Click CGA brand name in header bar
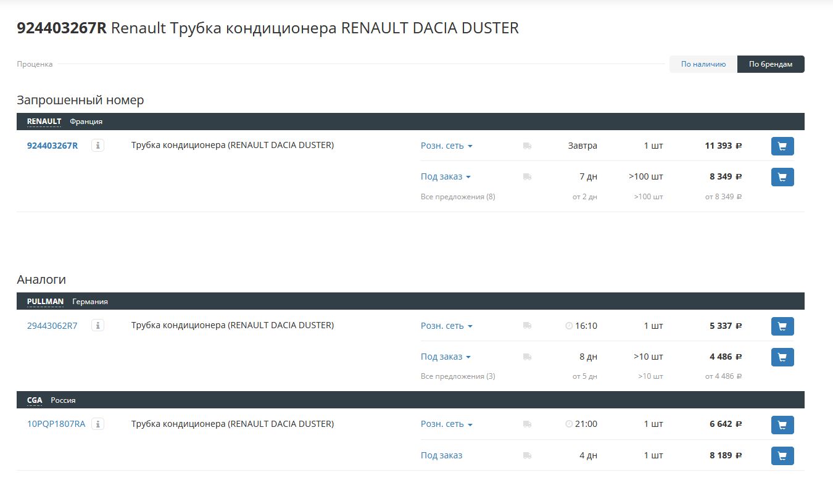 [x=35, y=400]
